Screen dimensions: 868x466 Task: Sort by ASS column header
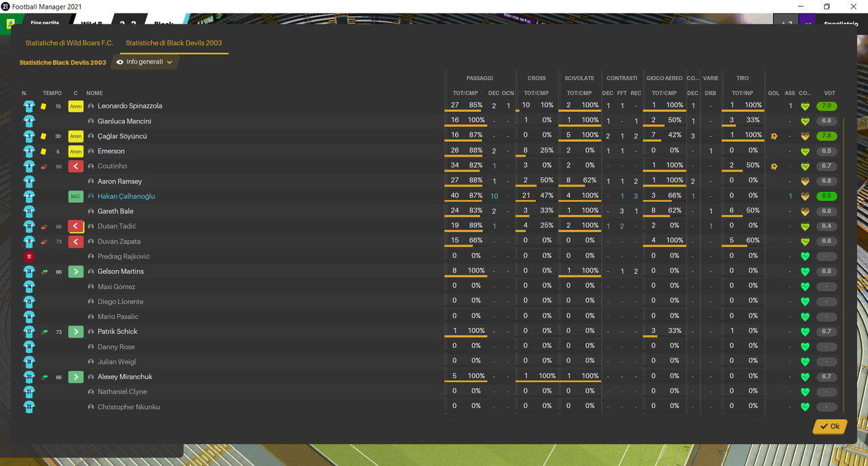pos(790,93)
